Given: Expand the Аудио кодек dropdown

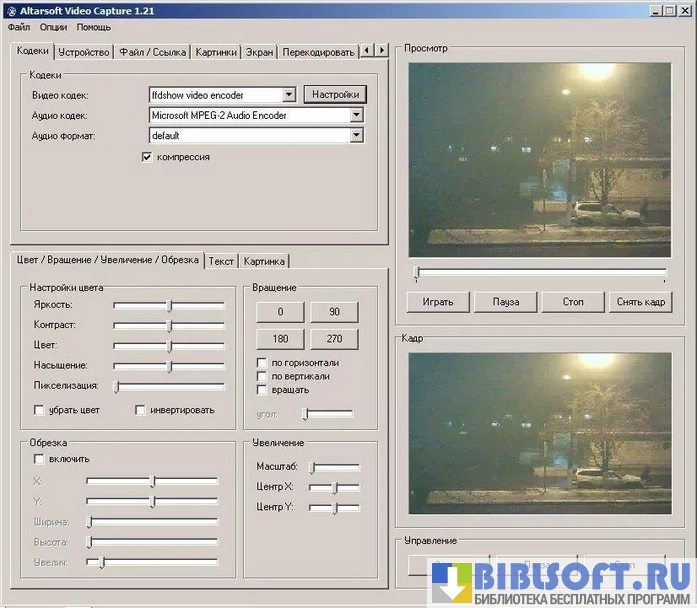Looking at the screenshot, I should (356, 115).
